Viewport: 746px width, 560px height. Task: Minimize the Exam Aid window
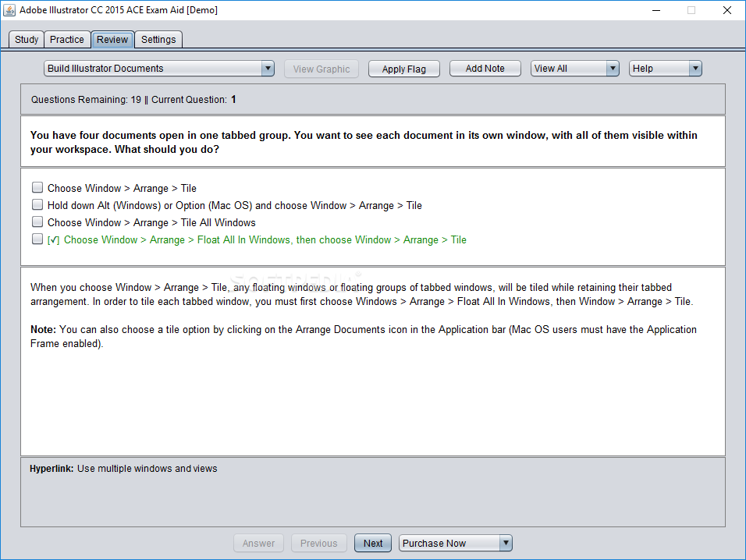coord(656,10)
